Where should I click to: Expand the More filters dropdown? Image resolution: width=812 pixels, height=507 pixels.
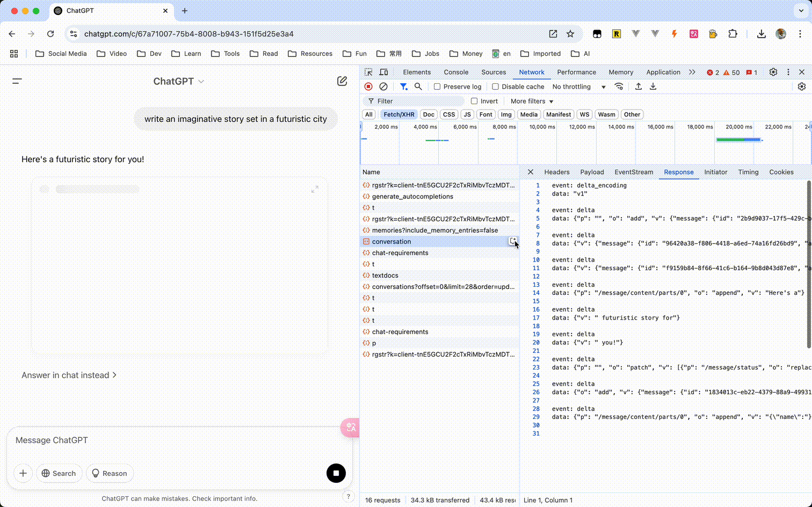click(532, 101)
